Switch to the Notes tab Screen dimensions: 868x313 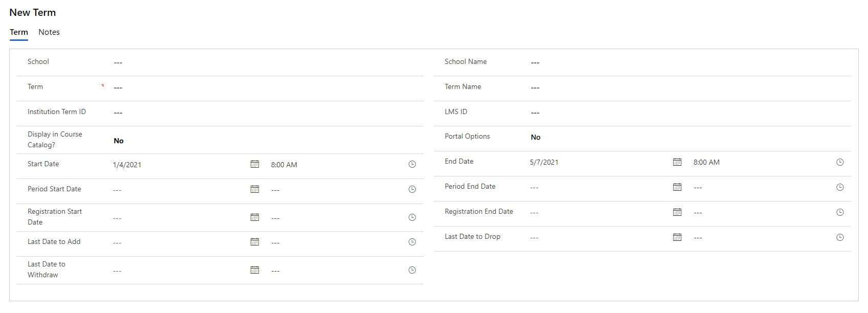coord(49,32)
